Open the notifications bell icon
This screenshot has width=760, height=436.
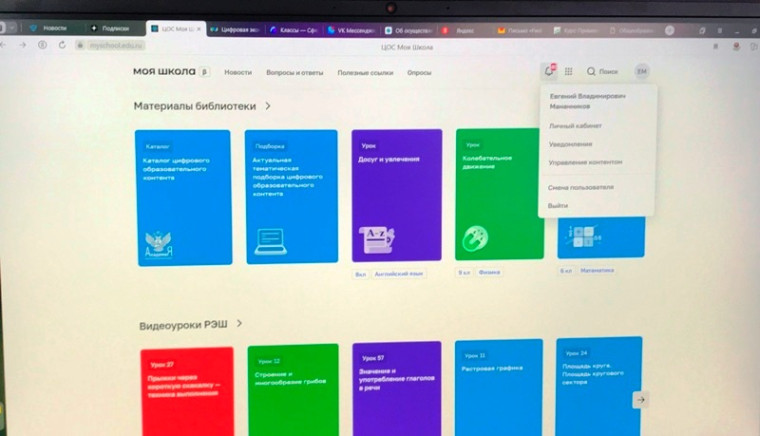pos(549,71)
